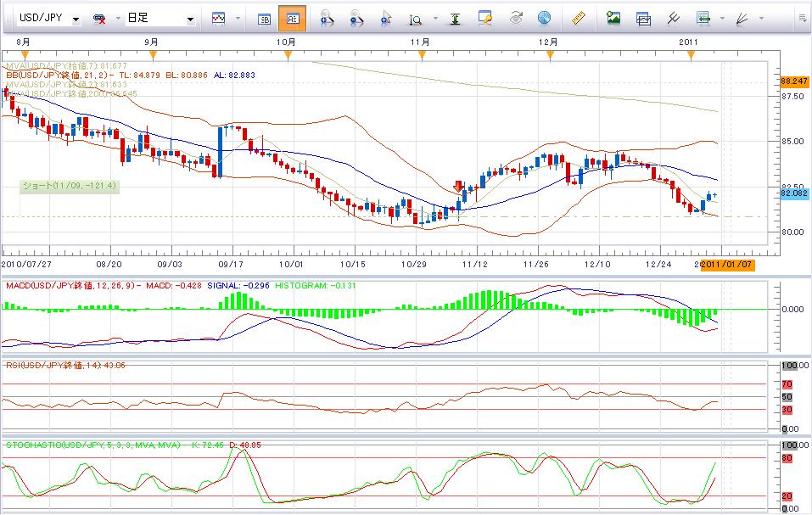Viewport: 812px width, 515px height.
Task: Click the RSI 30 level label
Action: [x=787, y=410]
